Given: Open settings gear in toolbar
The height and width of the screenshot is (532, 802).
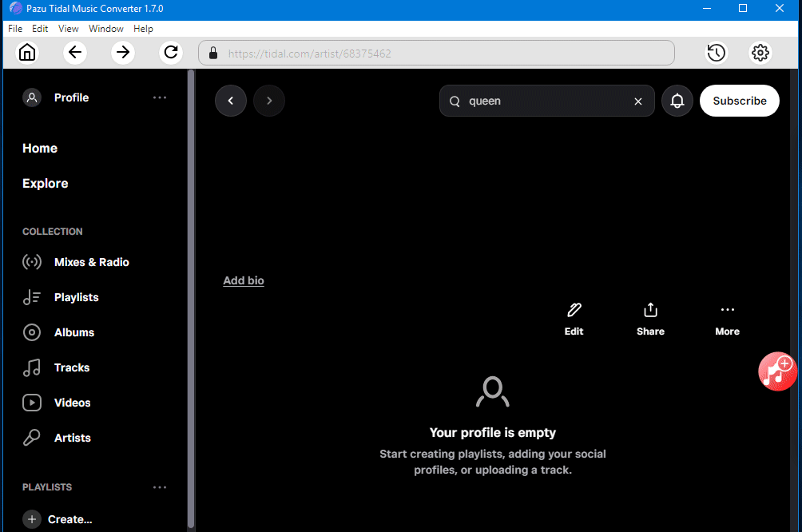Looking at the screenshot, I should (760, 53).
